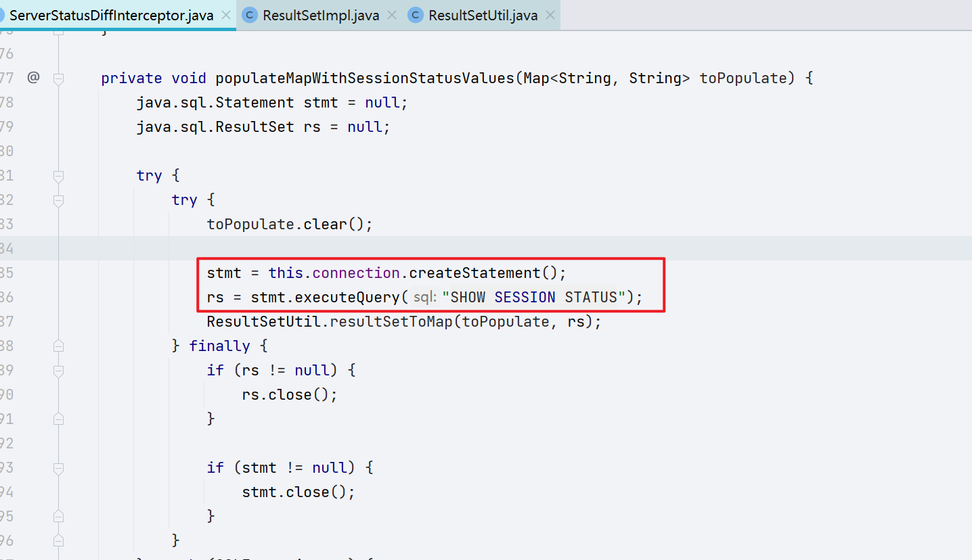
Task: Collapse the populateMapWithSessionStatusValues method
Action: 58,78
